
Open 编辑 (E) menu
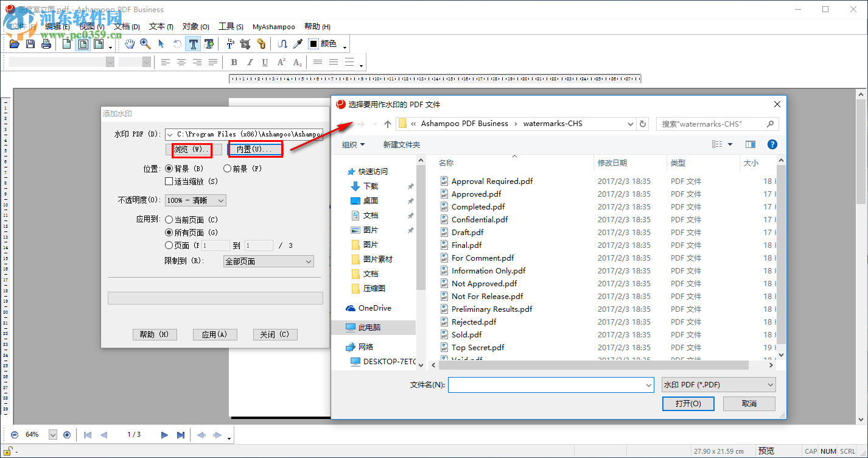[57, 27]
